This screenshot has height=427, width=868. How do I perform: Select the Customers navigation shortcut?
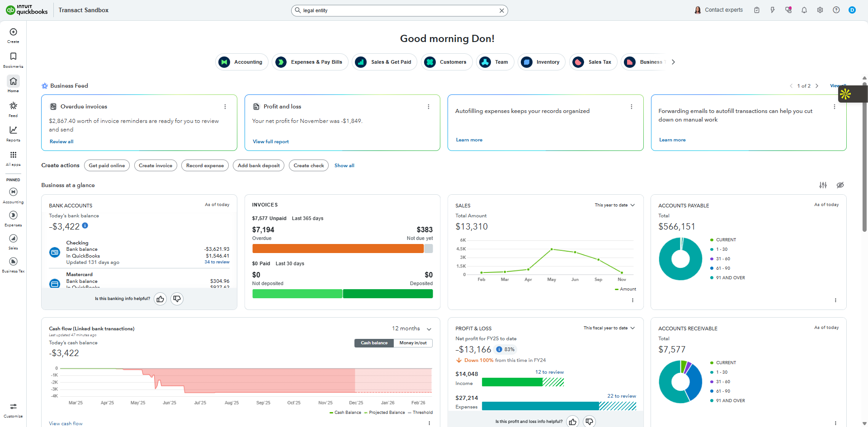[x=447, y=62]
